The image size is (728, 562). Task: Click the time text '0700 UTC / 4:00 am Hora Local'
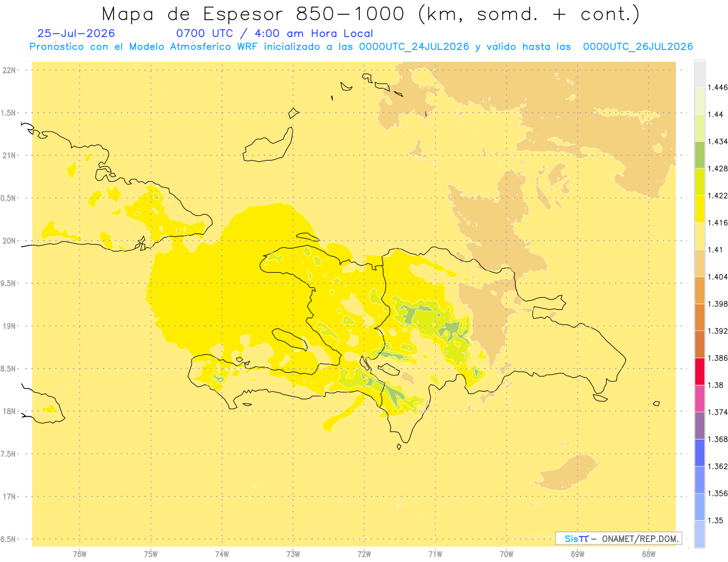[x=274, y=34]
